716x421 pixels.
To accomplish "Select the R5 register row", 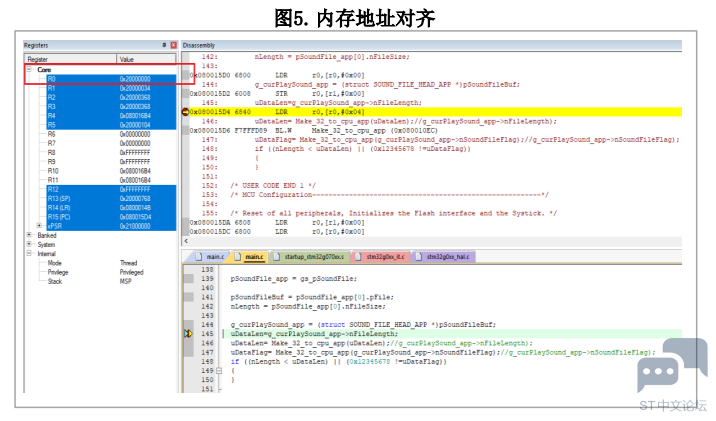I will tap(111, 125).
